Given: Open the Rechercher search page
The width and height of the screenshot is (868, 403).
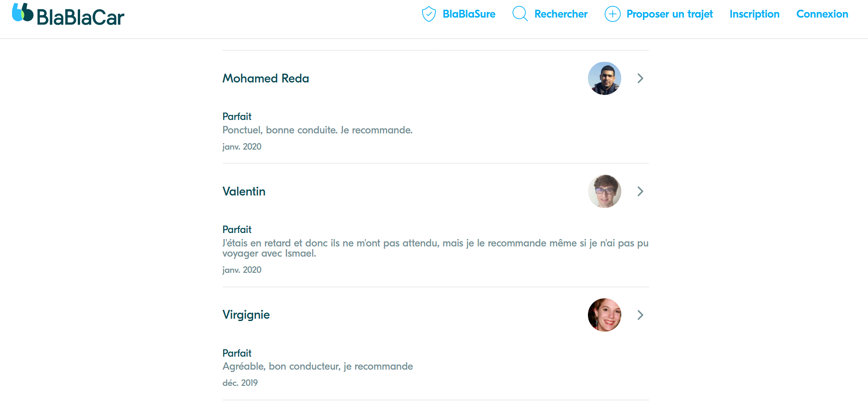Looking at the screenshot, I should point(561,14).
